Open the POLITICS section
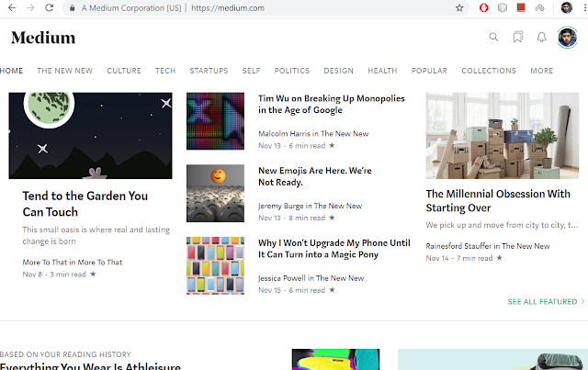The width and height of the screenshot is (588, 370). click(292, 71)
